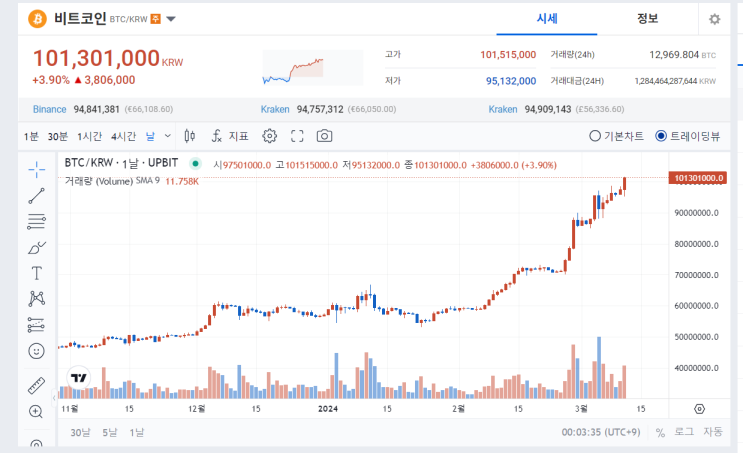
Task: Click the candlestick chart style icon
Action: 190,136
